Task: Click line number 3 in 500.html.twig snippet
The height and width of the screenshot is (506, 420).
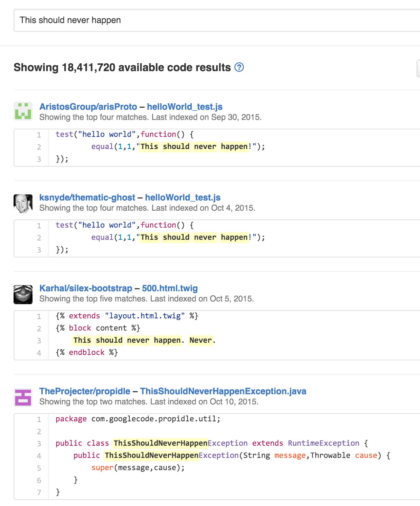Action: pyautogui.click(x=39, y=341)
